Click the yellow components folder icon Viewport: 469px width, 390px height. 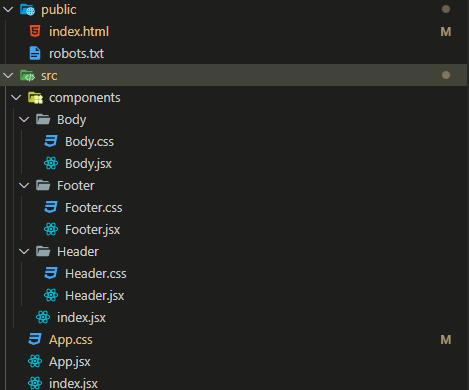[x=35, y=98]
